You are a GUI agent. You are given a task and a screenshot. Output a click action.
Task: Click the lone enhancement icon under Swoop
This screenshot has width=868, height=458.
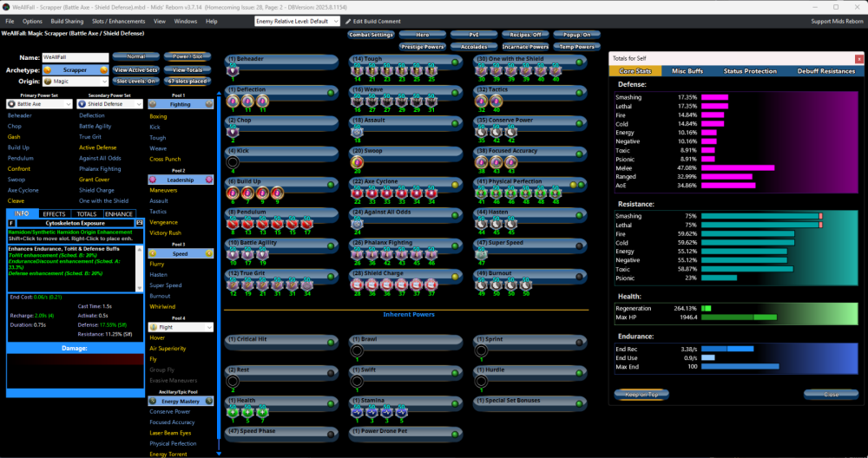tap(357, 161)
